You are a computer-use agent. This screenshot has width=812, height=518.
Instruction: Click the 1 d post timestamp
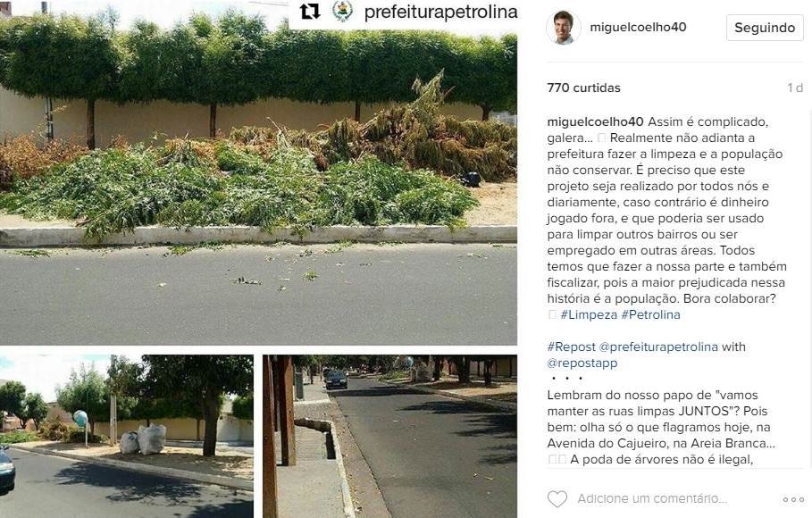coord(795,88)
